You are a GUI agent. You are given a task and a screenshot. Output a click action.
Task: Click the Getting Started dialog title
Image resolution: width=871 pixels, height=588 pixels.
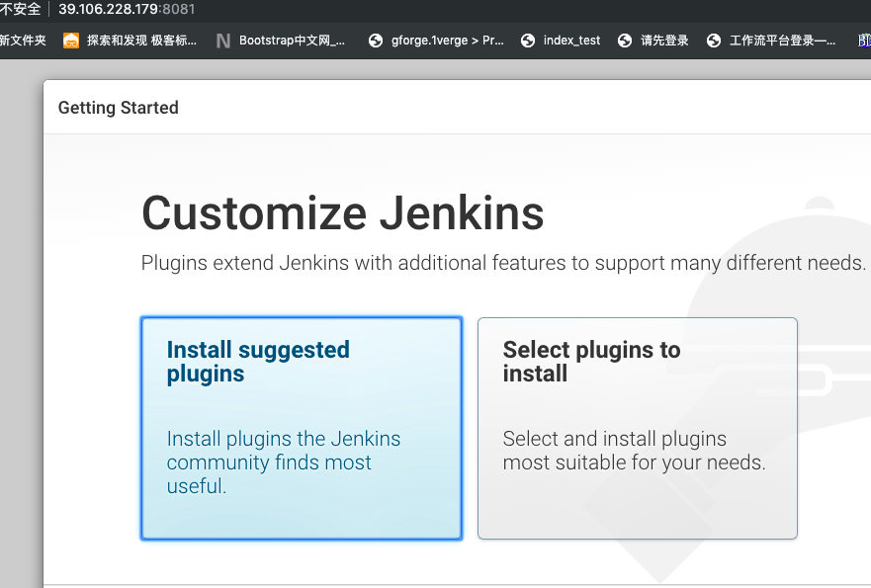click(x=119, y=108)
